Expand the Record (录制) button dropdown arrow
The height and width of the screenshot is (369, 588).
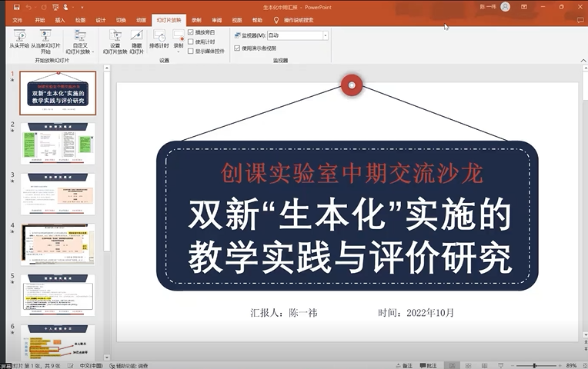(x=179, y=52)
